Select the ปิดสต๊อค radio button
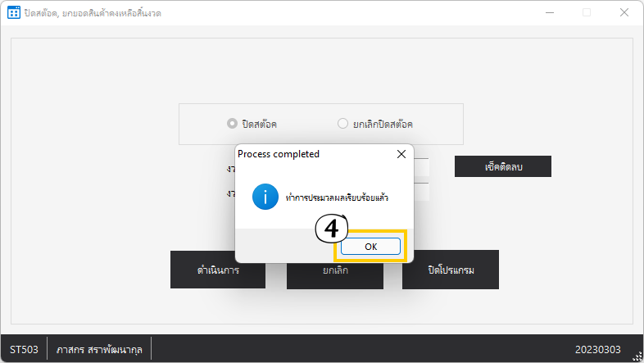This screenshot has height=363, width=644. 232,124
